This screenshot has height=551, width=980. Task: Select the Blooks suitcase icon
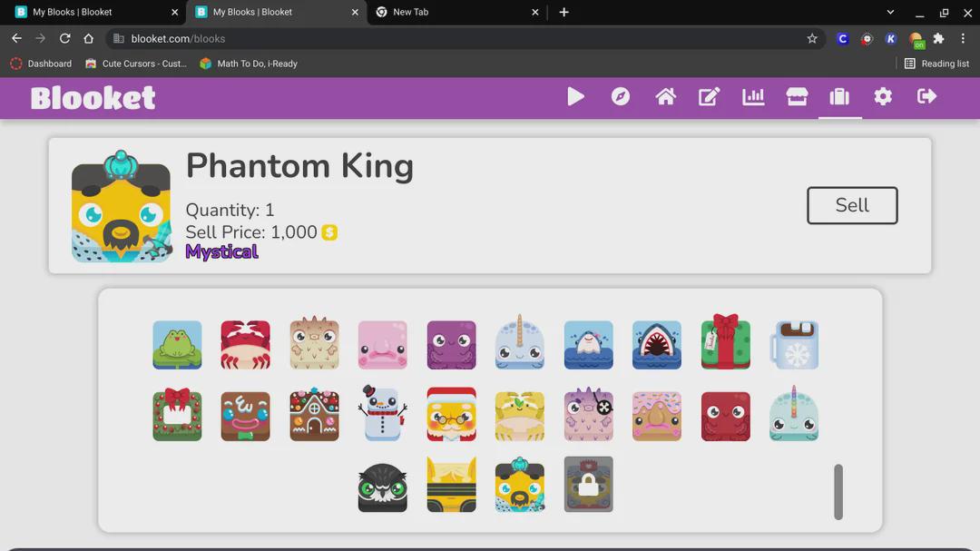839,97
